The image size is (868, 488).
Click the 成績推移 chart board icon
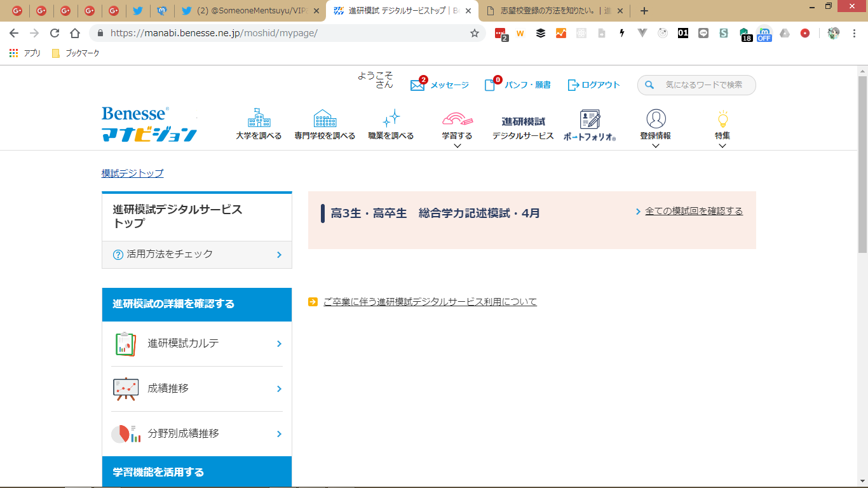tap(126, 389)
